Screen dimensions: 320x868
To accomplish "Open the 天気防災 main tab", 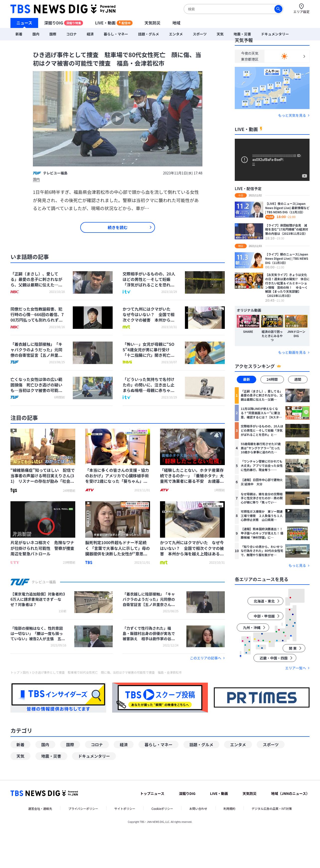I will (x=153, y=23).
